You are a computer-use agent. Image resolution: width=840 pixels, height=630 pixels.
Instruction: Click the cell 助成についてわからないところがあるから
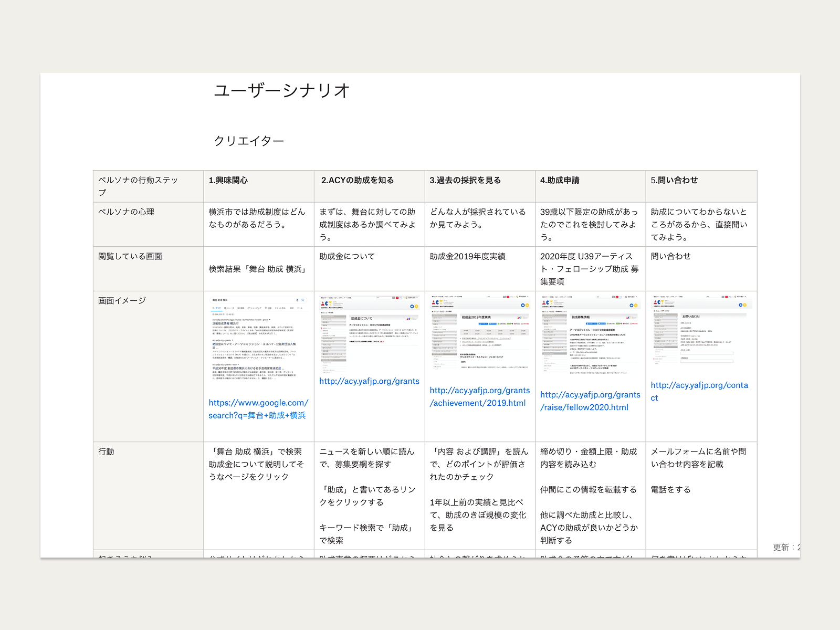point(701,224)
